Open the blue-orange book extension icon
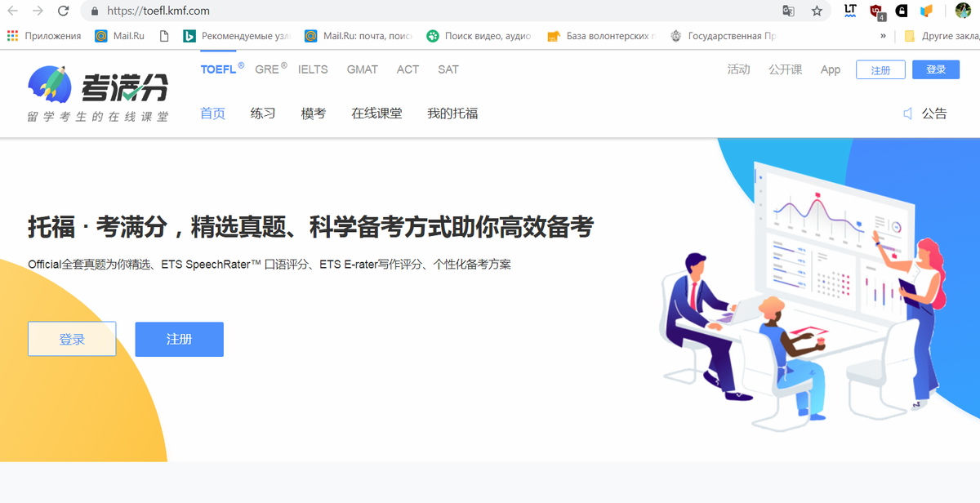Screen dimensions: 980x503 [926, 11]
